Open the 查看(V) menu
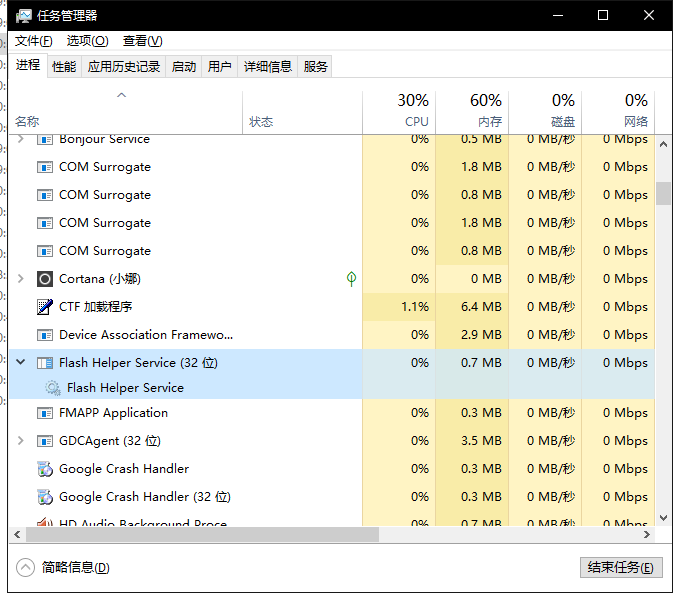This screenshot has height=600, width=680. coord(143,41)
